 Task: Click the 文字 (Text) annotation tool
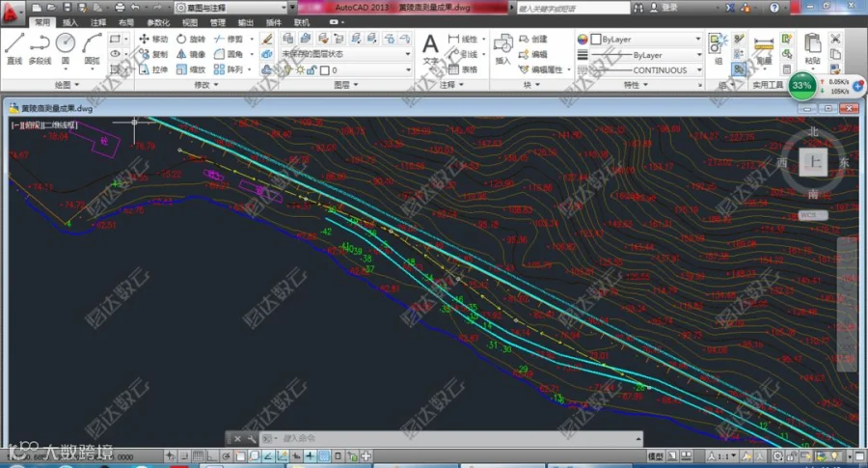click(x=430, y=49)
